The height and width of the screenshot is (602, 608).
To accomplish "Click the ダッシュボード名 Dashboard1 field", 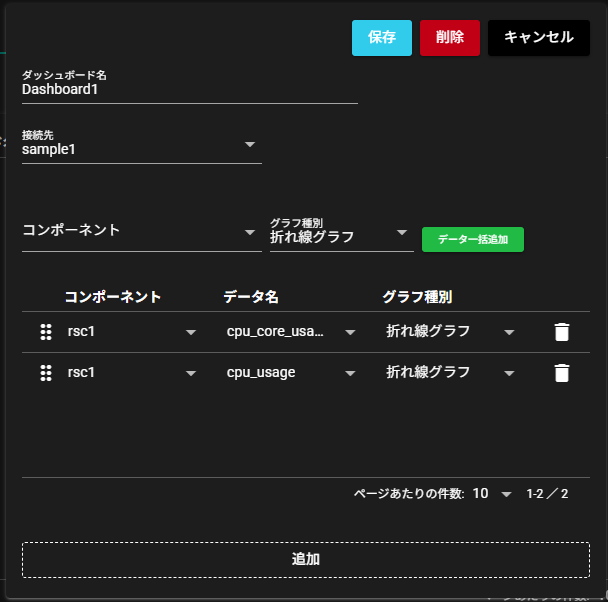I will (x=189, y=89).
